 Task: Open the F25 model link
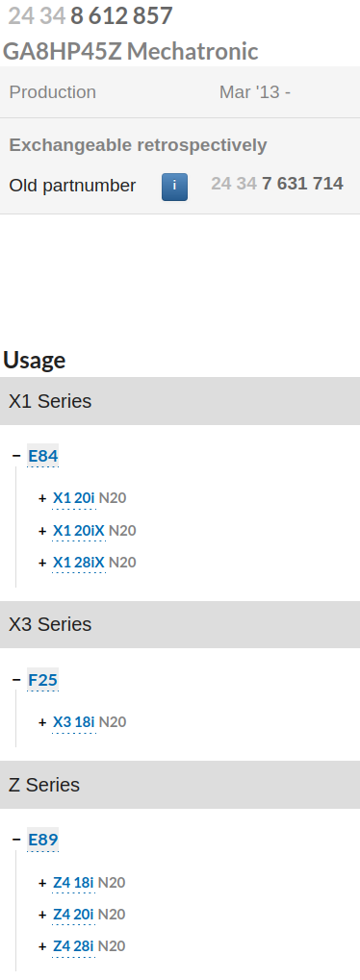43,679
